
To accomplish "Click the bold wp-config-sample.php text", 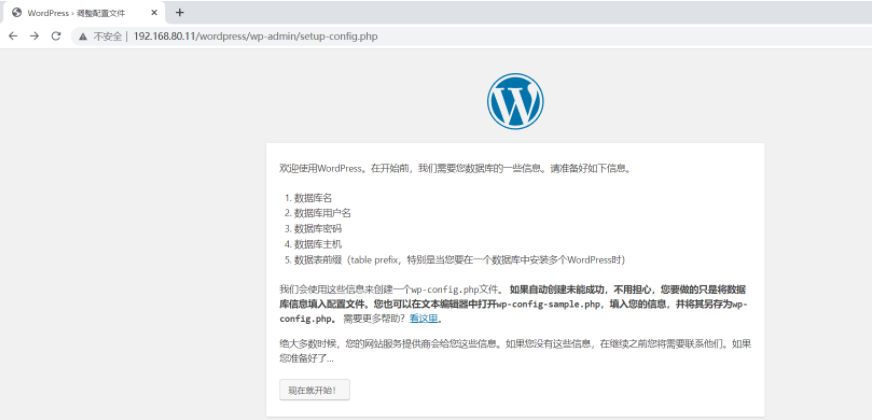I will coord(549,304).
